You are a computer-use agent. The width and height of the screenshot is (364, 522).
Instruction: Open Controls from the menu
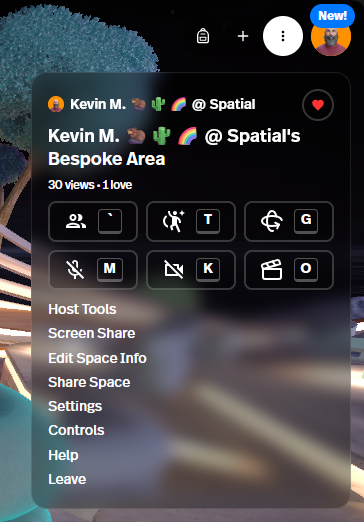point(76,430)
